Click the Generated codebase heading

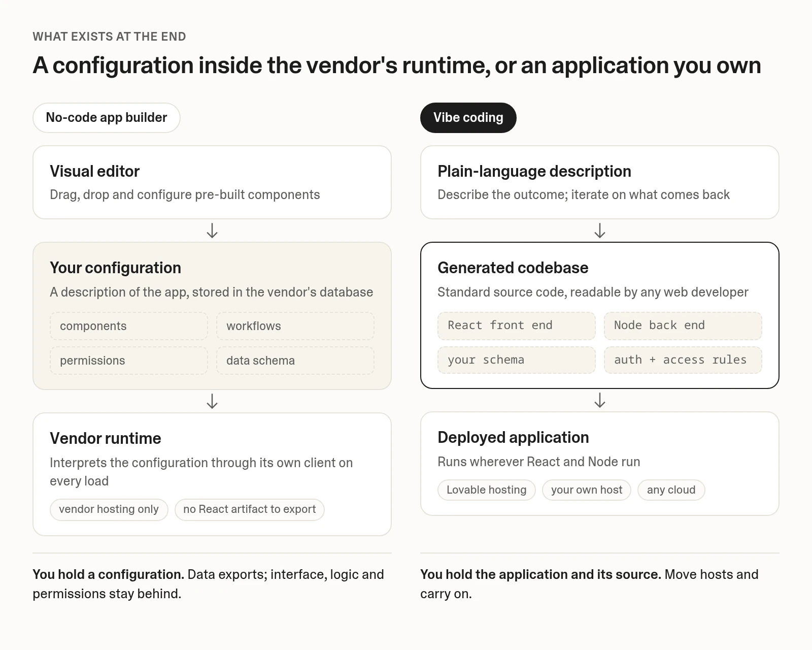click(513, 268)
